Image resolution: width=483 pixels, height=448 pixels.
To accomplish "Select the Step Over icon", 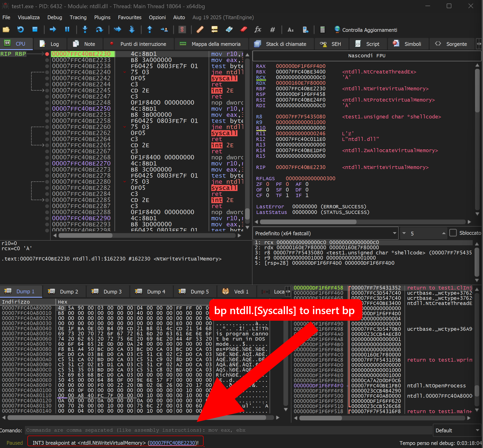I will point(100,29).
